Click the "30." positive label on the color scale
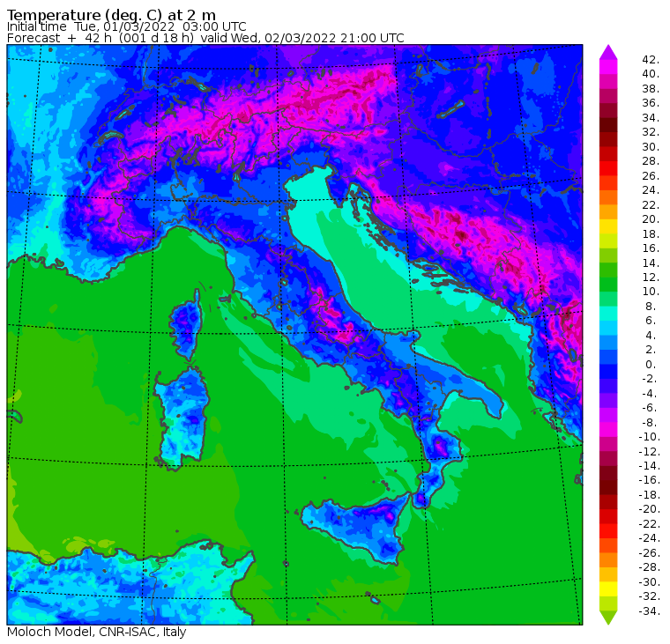Image resolution: width=670 pixels, height=644 pixels. [x=651, y=146]
